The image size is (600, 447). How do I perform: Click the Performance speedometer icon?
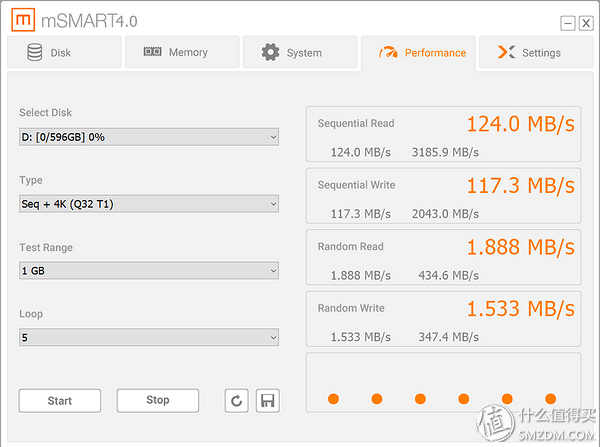[x=388, y=52]
